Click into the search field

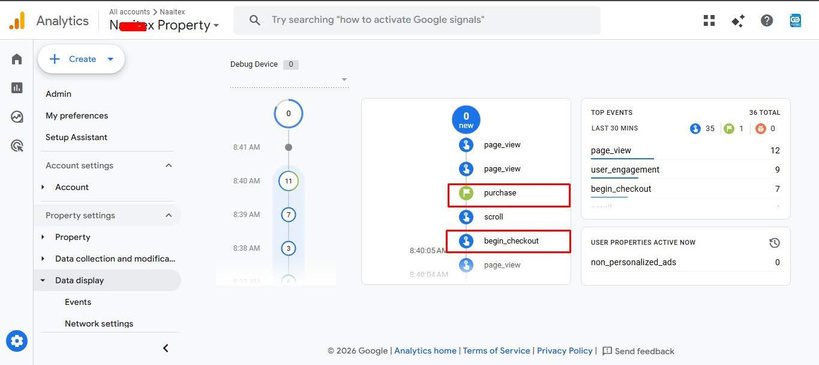coord(417,20)
